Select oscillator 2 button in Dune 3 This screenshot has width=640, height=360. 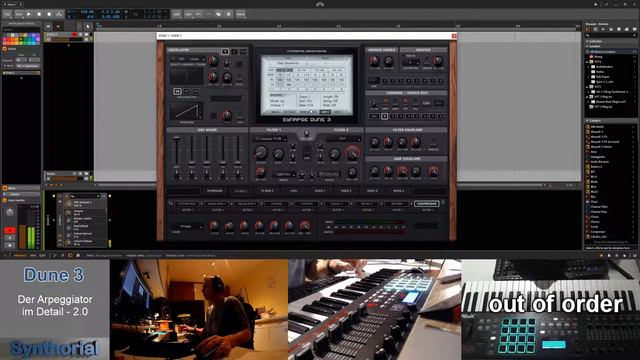(234, 51)
